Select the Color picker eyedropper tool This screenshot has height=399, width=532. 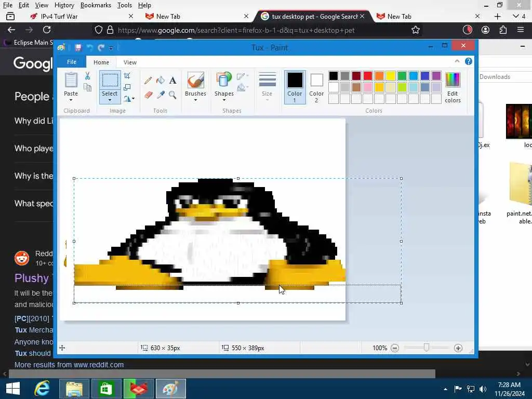coord(161,95)
